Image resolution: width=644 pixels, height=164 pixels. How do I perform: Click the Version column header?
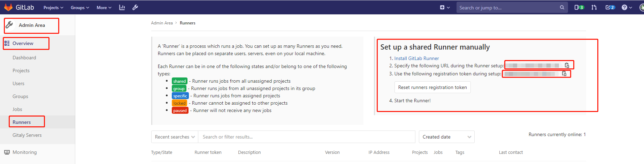click(x=332, y=152)
